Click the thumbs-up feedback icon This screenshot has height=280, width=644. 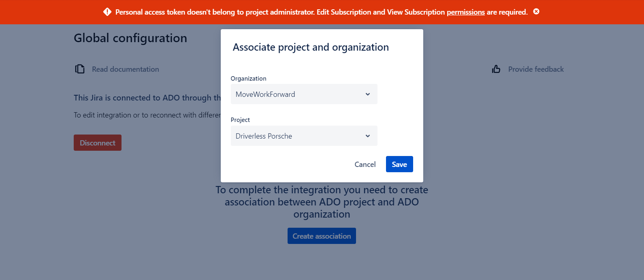(496, 69)
